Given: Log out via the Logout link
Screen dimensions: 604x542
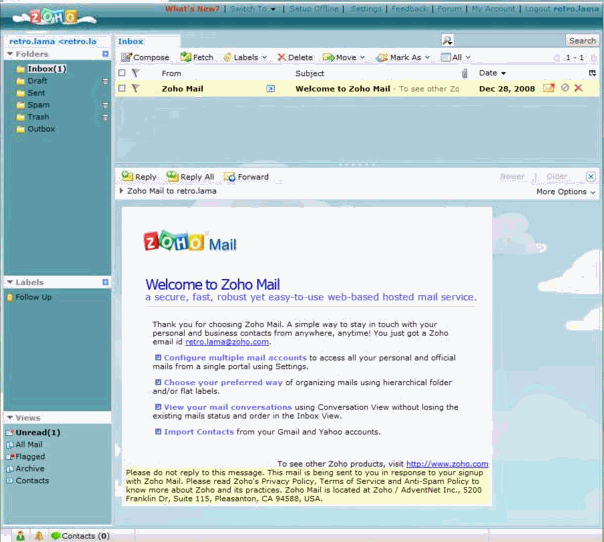Looking at the screenshot, I should coord(538,8).
